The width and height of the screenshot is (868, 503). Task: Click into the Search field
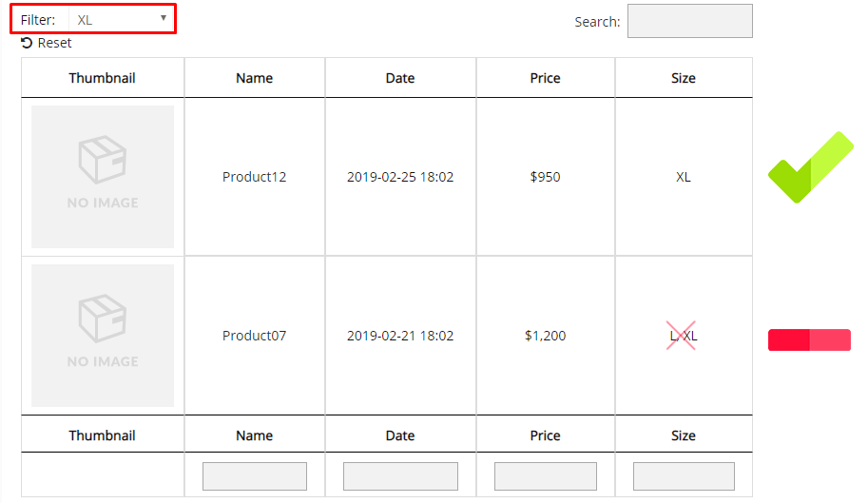690,21
